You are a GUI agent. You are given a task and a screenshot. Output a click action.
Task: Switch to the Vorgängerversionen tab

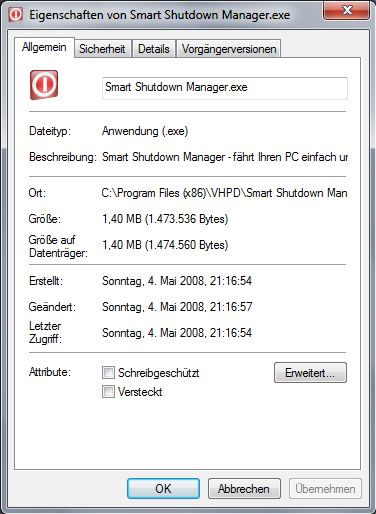[x=229, y=49]
